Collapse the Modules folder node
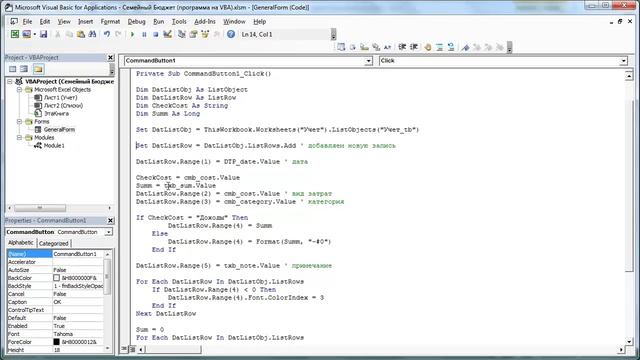 coord(19,138)
